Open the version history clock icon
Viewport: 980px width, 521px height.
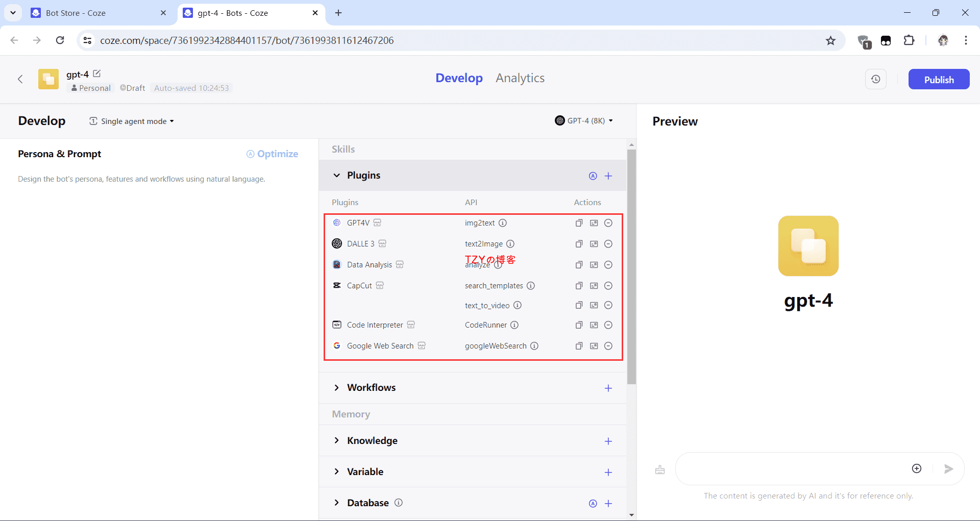click(x=875, y=79)
